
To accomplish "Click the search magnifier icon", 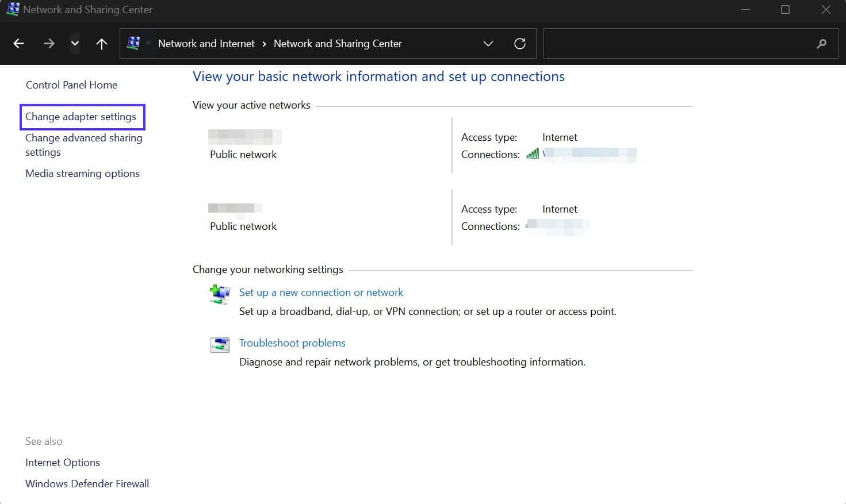I will point(821,43).
